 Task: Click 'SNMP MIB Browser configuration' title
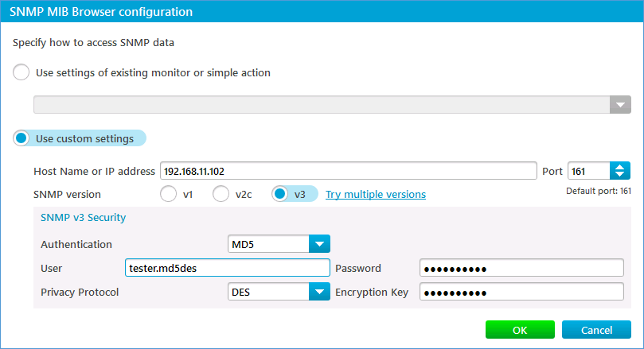[101, 11]
